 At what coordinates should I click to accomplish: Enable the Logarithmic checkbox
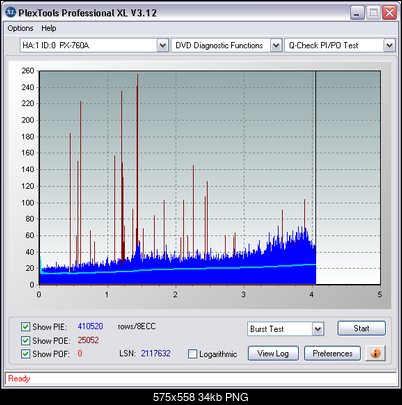click(192, 354)
